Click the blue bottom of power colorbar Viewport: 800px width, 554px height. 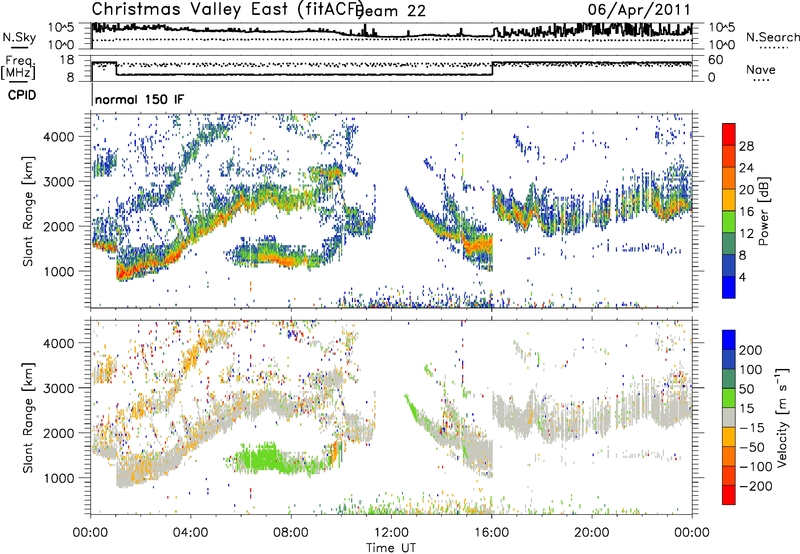click(x=729, y=287)
